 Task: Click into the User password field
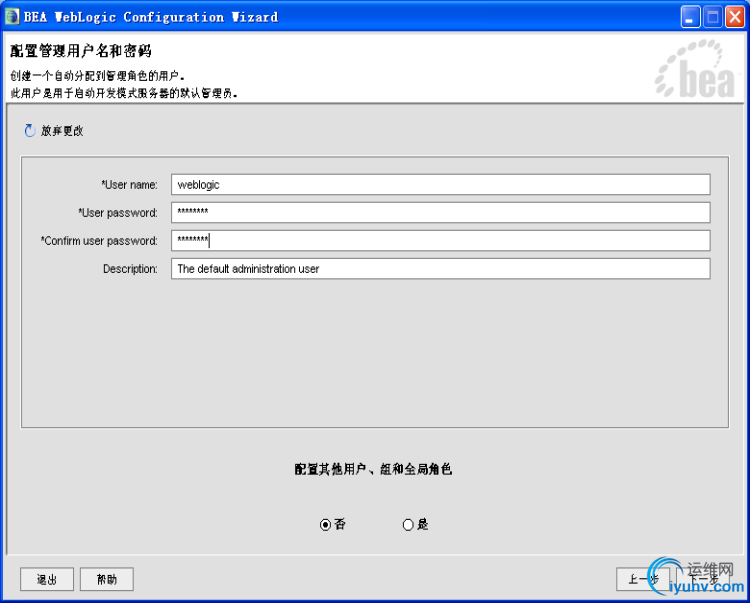(441, 212)
